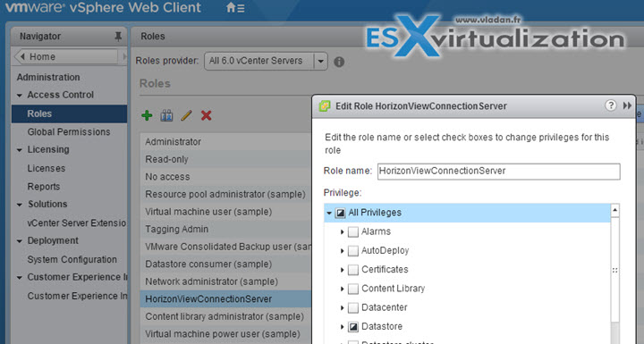
Task: Select Virtual machine user (sample) role
Action: click(x=225, y=212)
